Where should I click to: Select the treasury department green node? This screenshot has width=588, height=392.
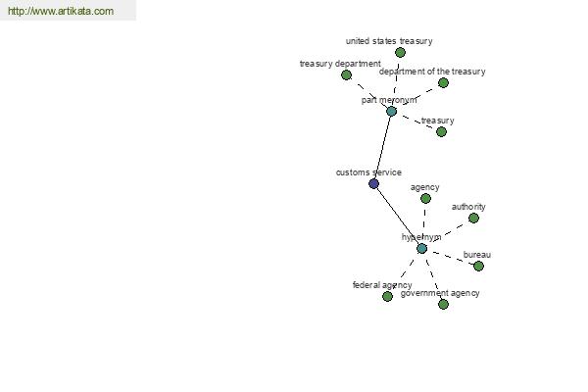pos(347,75)
